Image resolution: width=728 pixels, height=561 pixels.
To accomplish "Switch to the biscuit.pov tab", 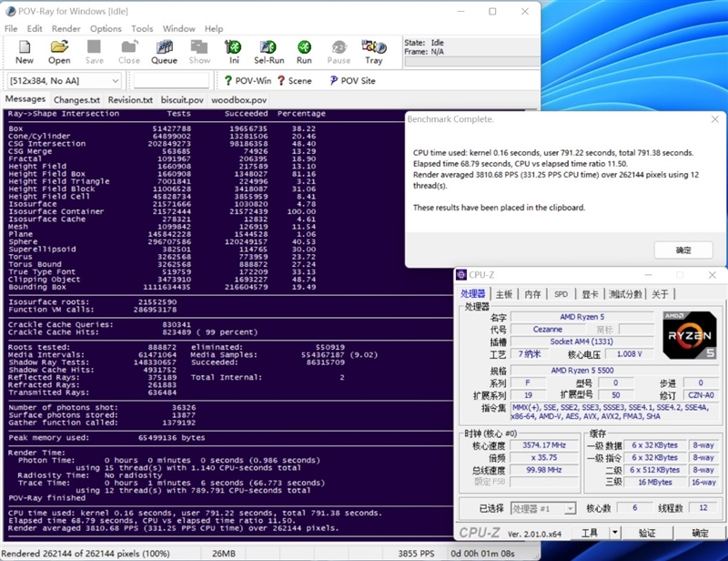I will coord(182,100).
